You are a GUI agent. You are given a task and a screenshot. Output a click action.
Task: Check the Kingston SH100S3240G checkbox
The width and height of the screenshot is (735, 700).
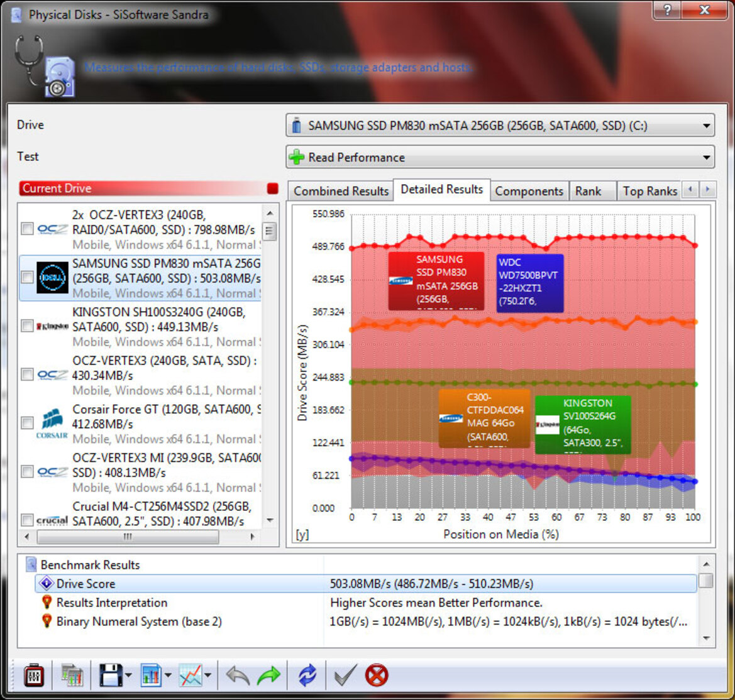27,326
